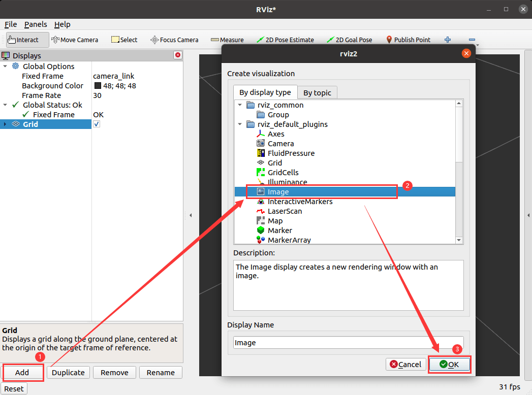Collapse the rviz_common folder
Viewport: 532px width, 395px height.
click(x=240, y=105)
